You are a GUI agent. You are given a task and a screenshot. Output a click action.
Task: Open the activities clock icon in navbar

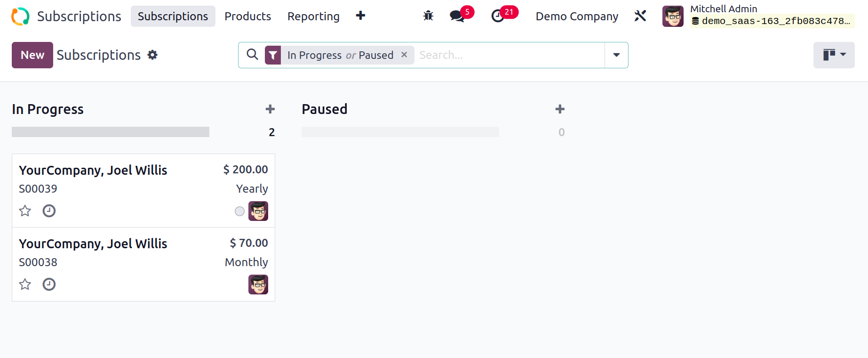[x=498, y=16]
